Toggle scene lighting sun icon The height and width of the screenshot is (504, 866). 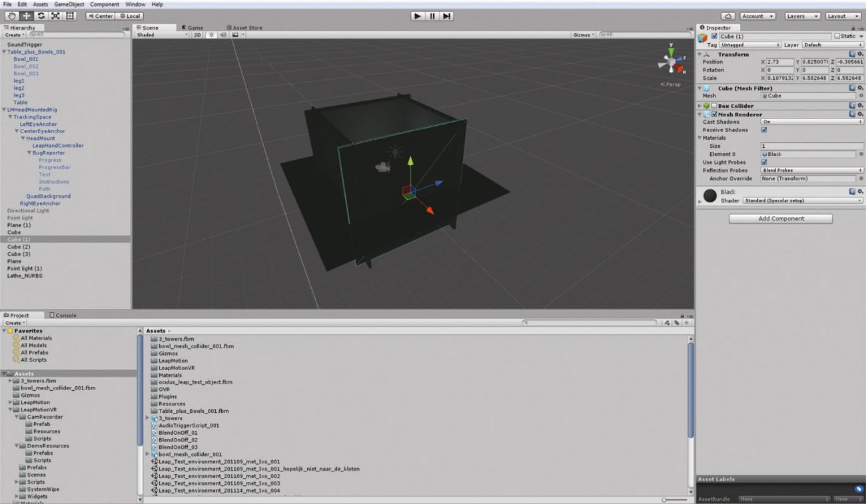tap(211, 35)
